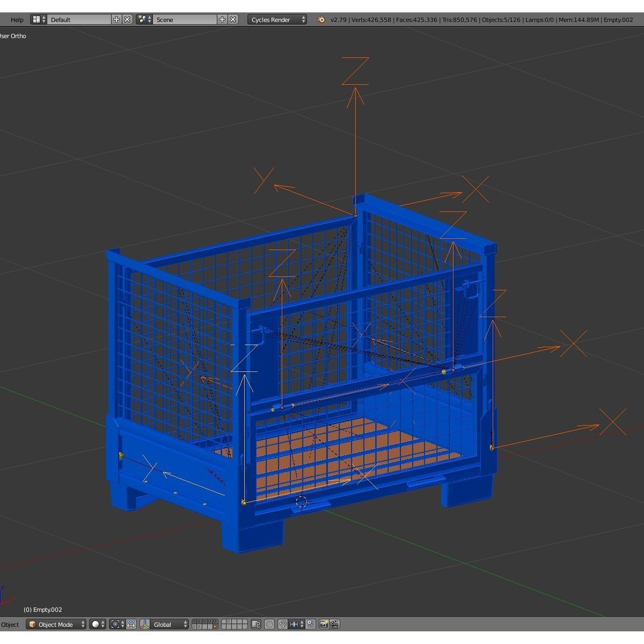Delete the Default screen layout
This screenshot has height=644, width=644.
(x=127, y=19)
